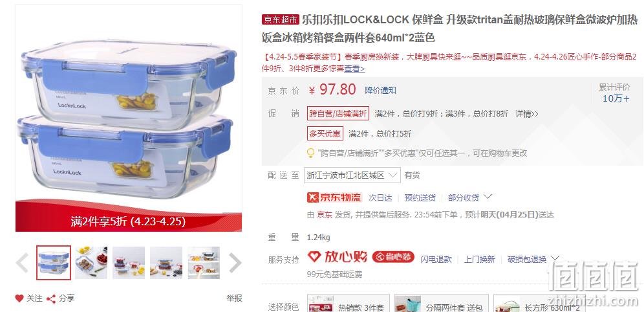Click the 分享 share icon
The height and width of the screenshot is (312, 644).
[51, 299]
